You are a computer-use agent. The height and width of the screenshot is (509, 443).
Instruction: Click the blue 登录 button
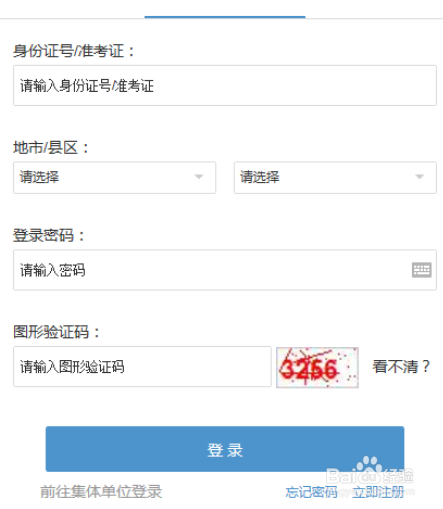coord(225,449)
